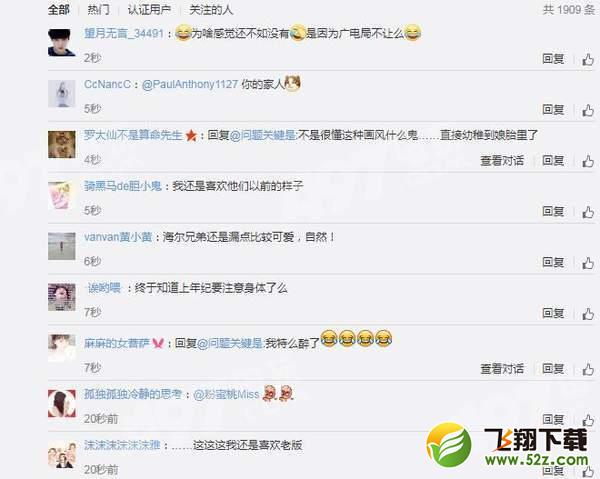Image resolution: width=600 pixels, height=479 pixels.
Task: Thumbs-up 麻麻的女菩萨's reply comment
Action: pyautogui.click(x=588, y=369)
